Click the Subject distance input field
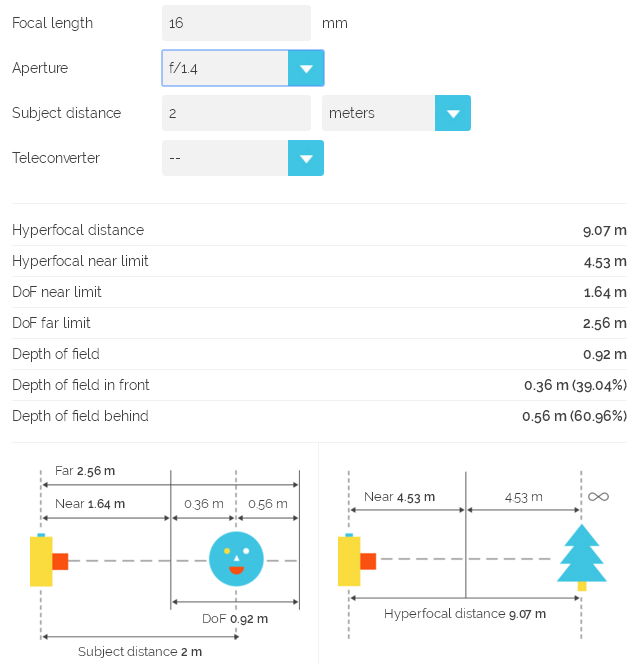Screen dimensions: 641x664 236,113
